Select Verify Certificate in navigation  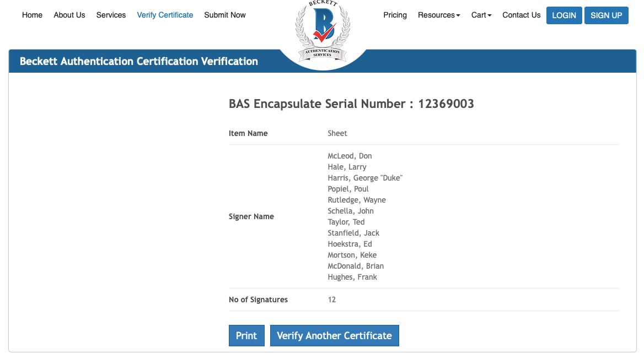(165, 15)
